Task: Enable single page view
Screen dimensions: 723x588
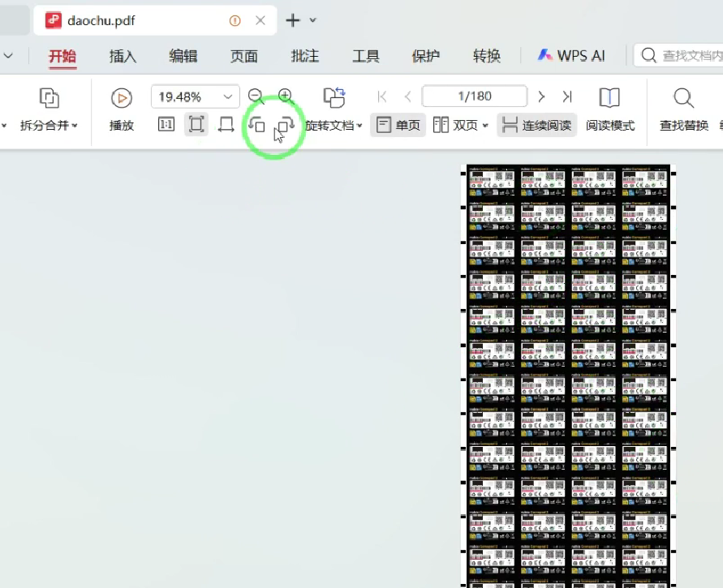Action: click(398, 125)
